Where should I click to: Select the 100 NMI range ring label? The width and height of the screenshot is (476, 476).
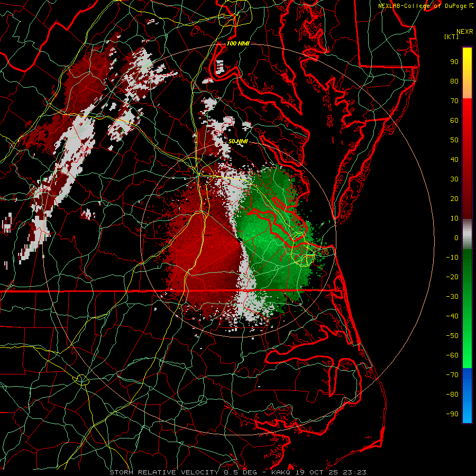coord(238,43)
